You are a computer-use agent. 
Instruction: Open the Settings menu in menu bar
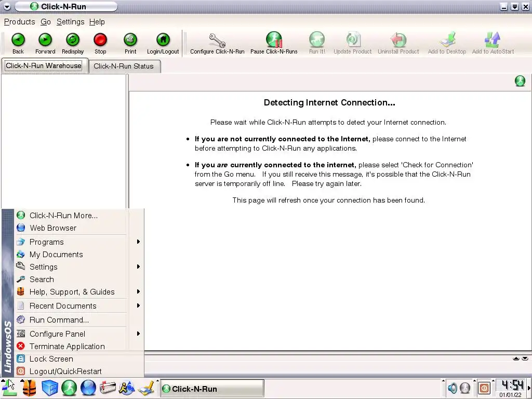pyautogui.click(x=70, y=22)
